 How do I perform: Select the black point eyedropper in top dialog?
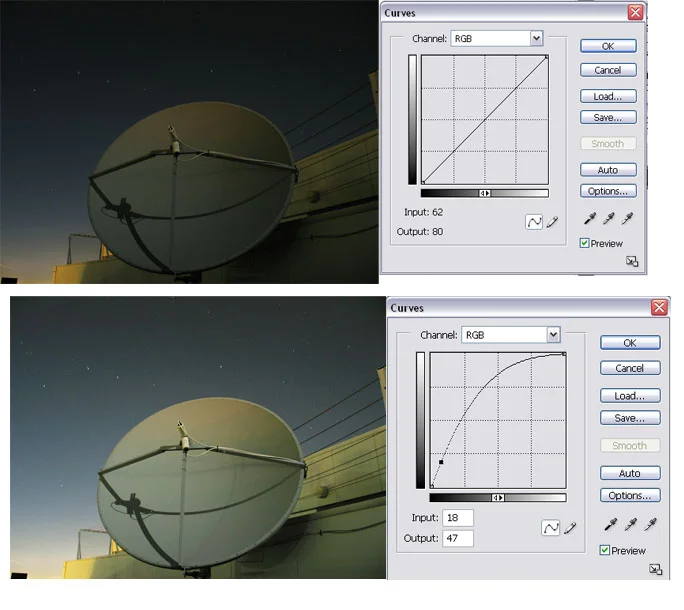click(588, 219)
